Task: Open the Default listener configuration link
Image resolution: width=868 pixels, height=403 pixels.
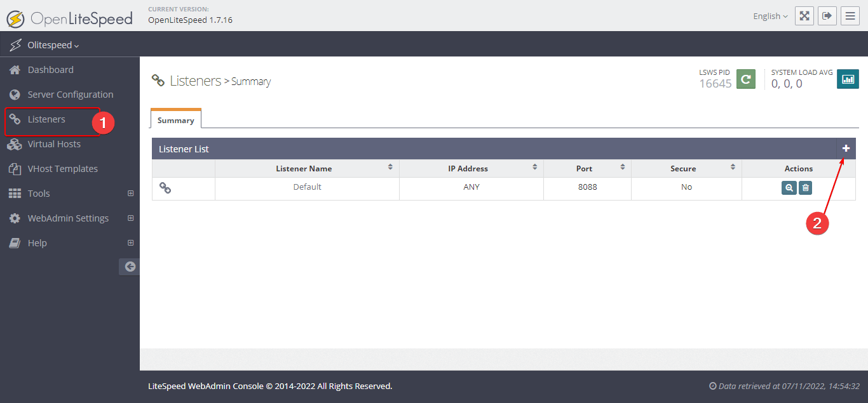Action: click(x=307, y=187)
